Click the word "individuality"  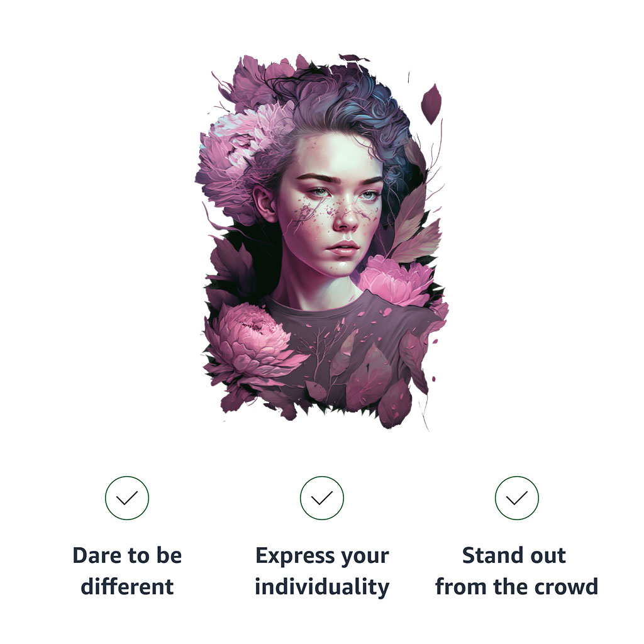[x=322, y=587]
